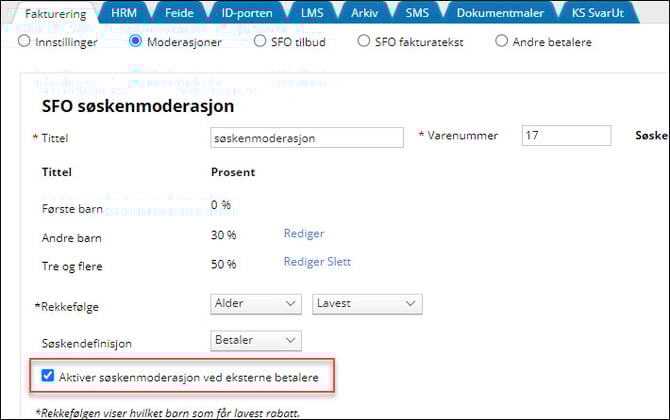Go to the ID-porten tab
Image resolution: width=670 pixels, height=420 pixels.
click(249, 13)
